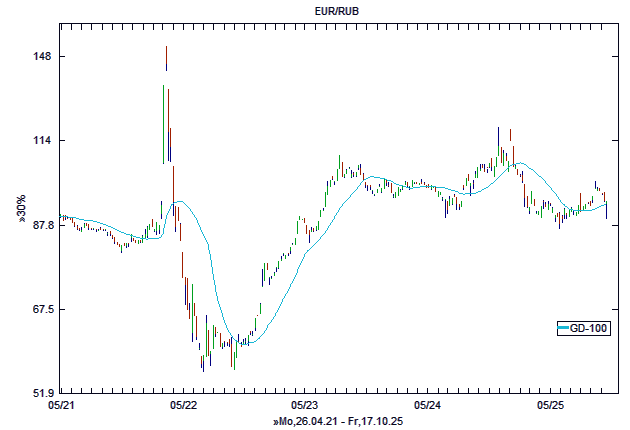Click the cyan GD-100 legend line swatch
Image resolution: width=630 pixels, height=430 pixels.
pos(564,328)
